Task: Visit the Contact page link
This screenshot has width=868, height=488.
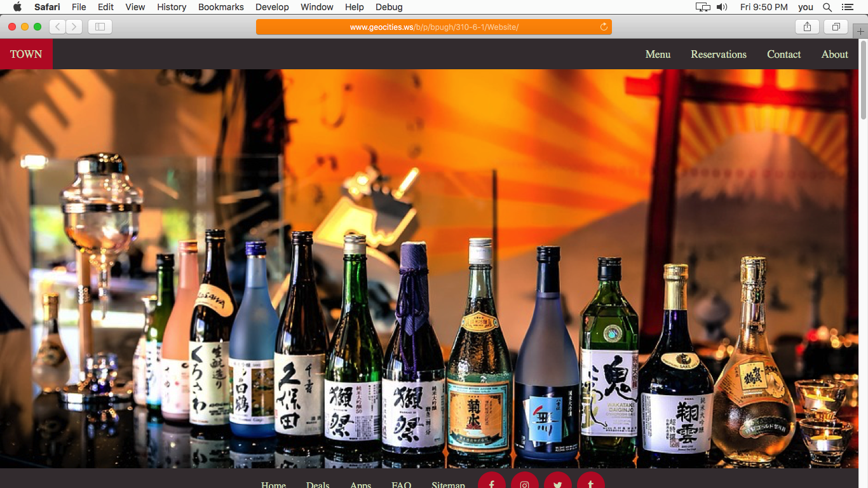Action: [783, 54]
